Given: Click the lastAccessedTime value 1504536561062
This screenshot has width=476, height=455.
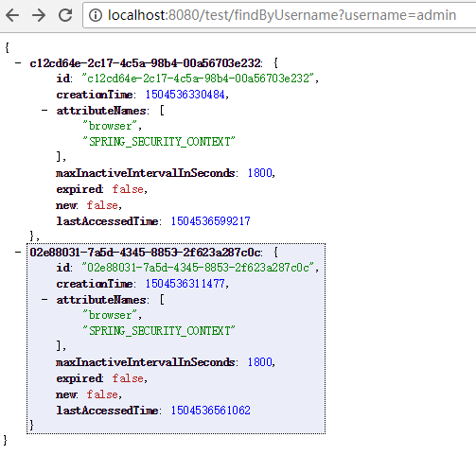Looking at the screenshot, I should (x=211, y=411).
